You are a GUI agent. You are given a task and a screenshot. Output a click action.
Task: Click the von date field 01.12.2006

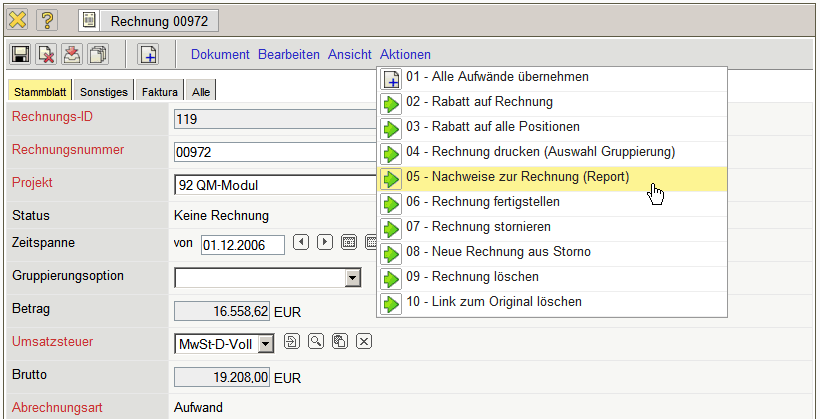[x=240, y=243]
